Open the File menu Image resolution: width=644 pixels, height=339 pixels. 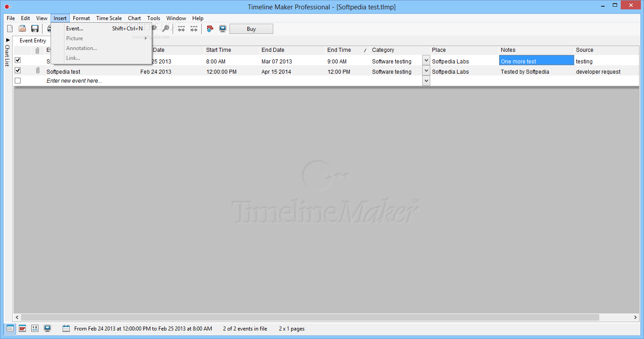coord(11,18)
